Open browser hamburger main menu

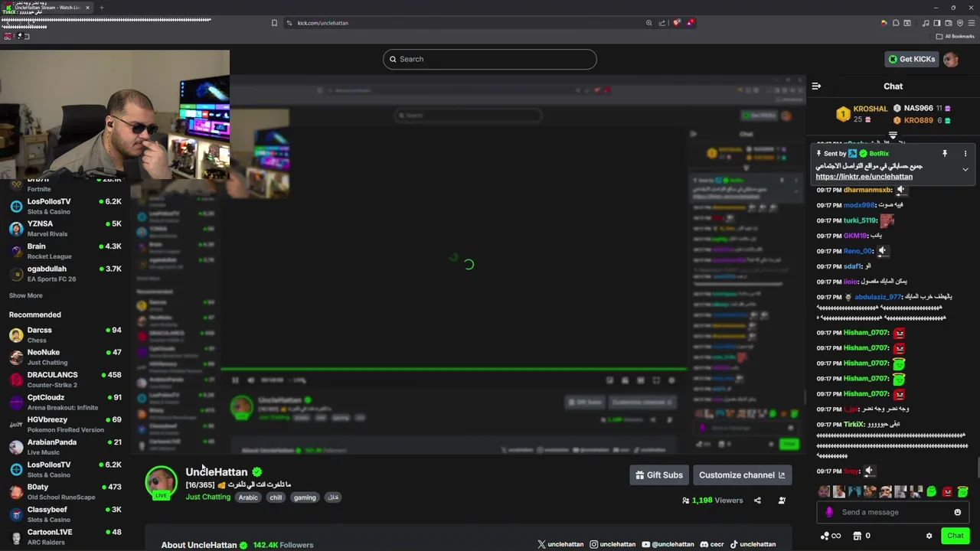[971, 23]
